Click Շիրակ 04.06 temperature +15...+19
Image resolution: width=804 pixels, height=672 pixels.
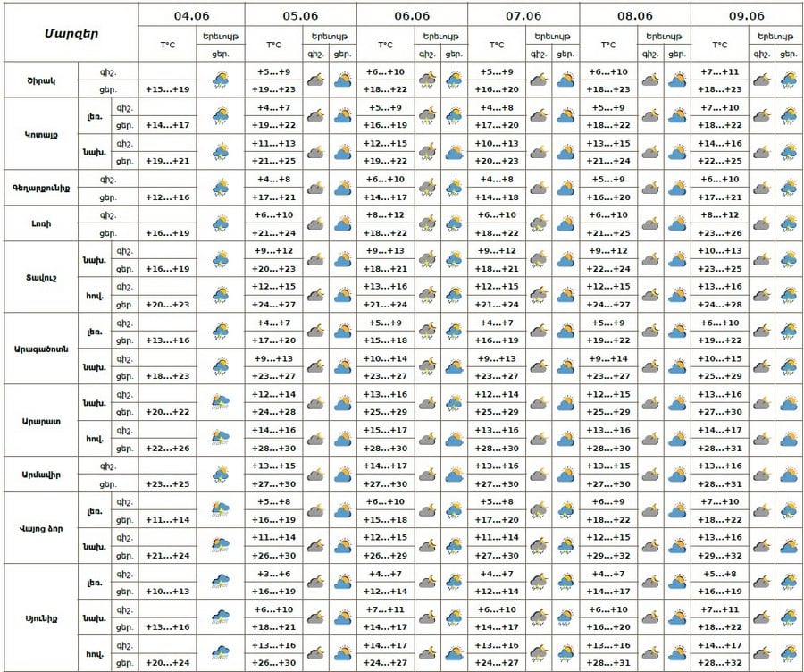pos(168,89)
